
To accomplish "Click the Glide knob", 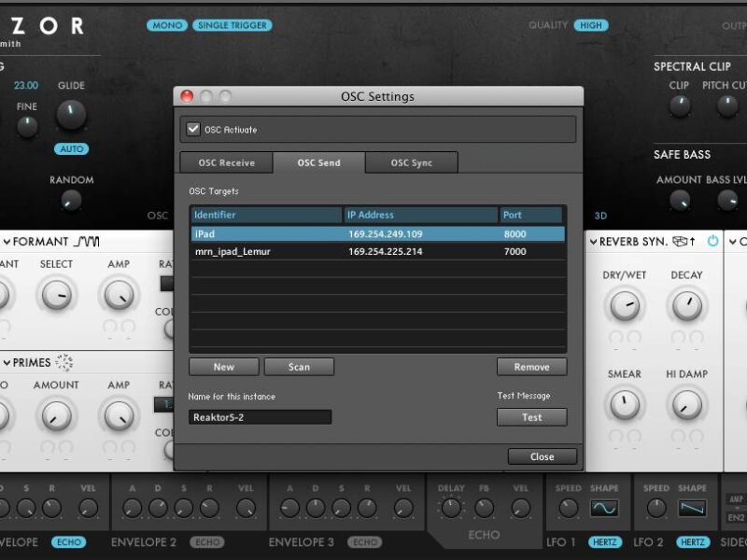I will [x=71, y=115].
